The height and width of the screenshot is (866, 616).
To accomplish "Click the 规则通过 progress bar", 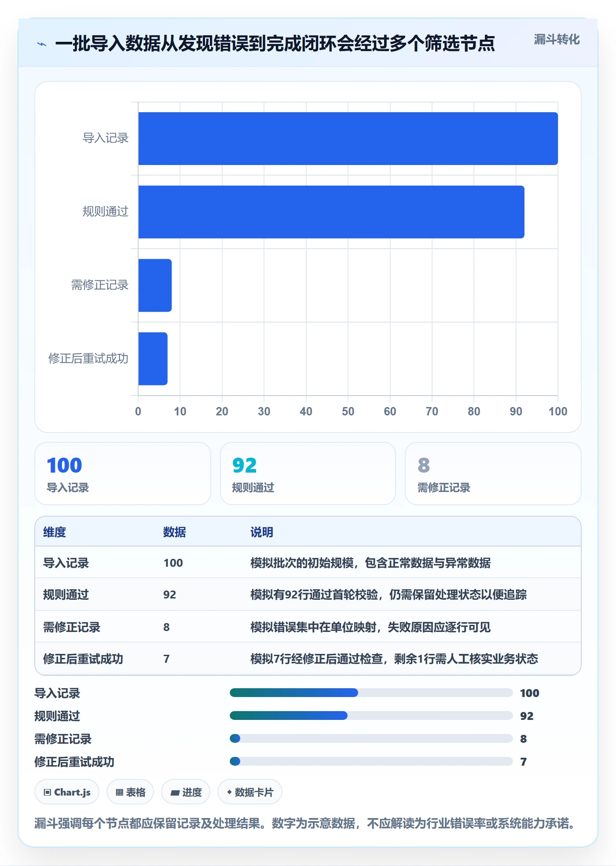I will pyautogui.click(x=371, y=716).
